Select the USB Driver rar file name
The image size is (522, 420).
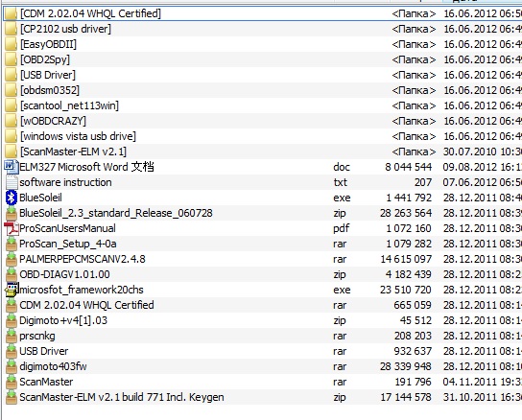(43, 351)
